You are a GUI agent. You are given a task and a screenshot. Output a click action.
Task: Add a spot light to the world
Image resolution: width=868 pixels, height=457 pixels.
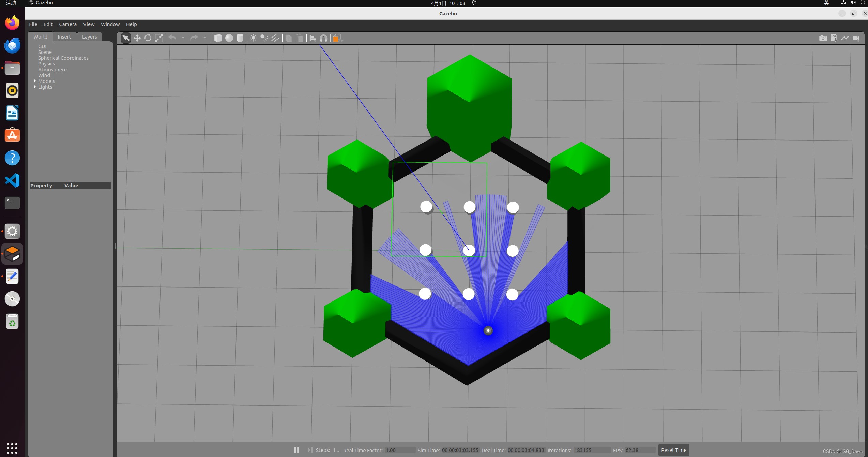[x=264, y=38]
